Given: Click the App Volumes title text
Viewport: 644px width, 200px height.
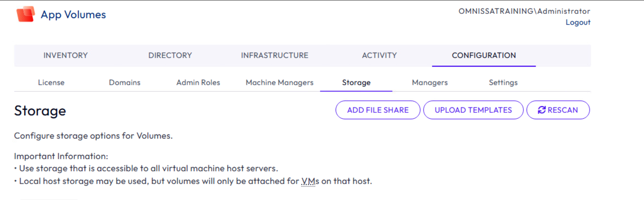Looking at the screenshot, I should click(73, 15).
